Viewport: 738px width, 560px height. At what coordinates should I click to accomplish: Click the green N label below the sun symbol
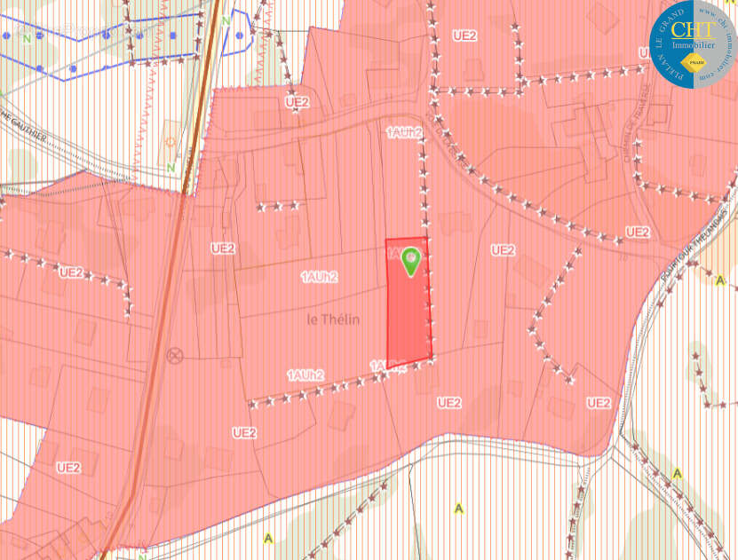pyautogui.click(x=171, y=168)
